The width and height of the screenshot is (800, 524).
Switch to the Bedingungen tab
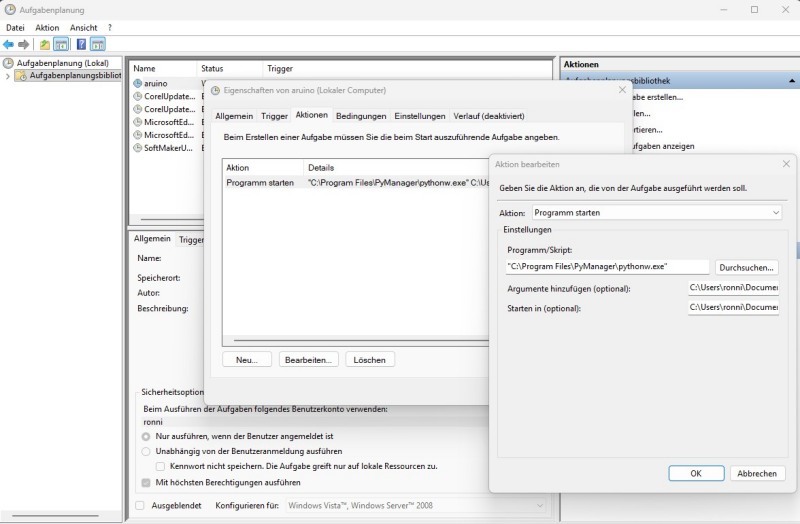pyautogui.click(x=360, y=116)
